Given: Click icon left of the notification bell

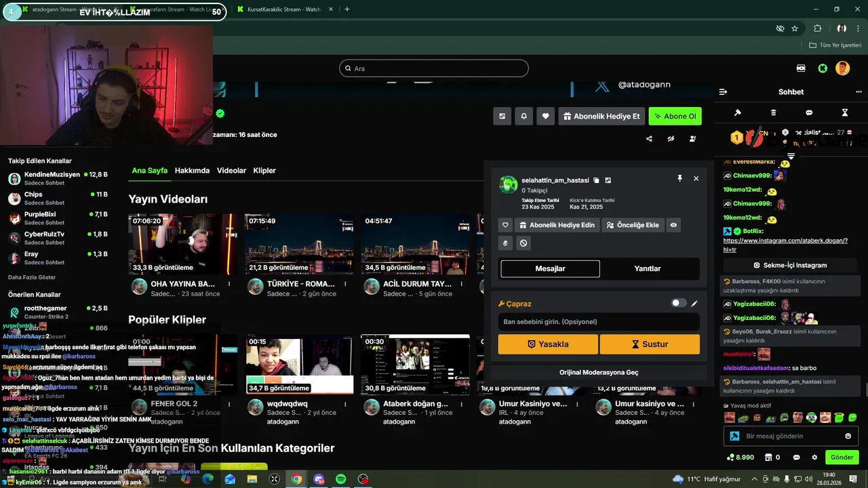Looking at the screenshot, I should pyautogui.click(x=502, y=116).
